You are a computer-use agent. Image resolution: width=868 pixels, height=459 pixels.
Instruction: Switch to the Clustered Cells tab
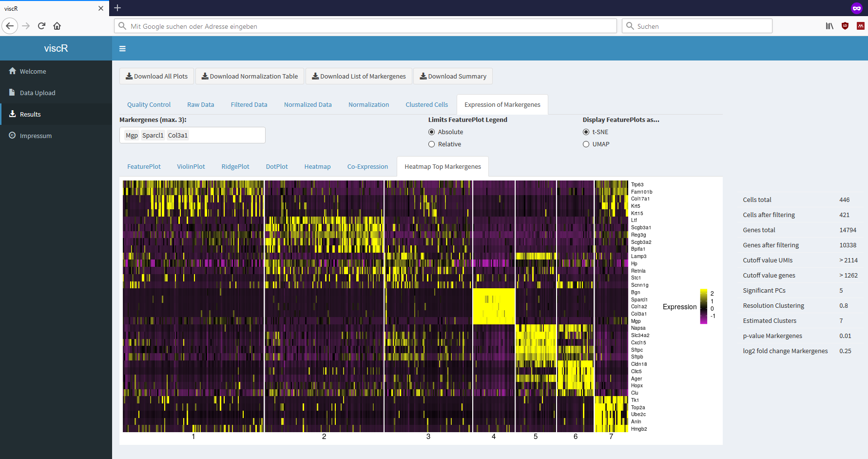click(x=426, y=104)
